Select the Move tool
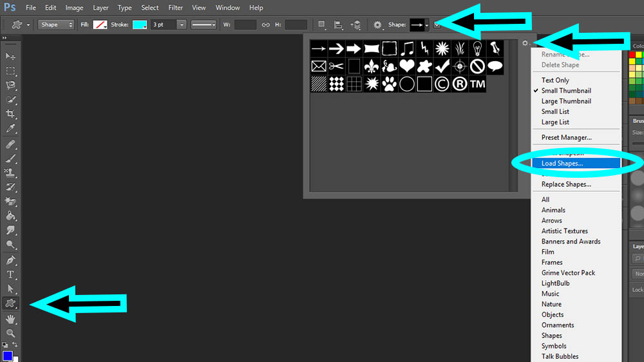Image resolution: width=644 pixels, height=362 pixels. click(10, 56)
